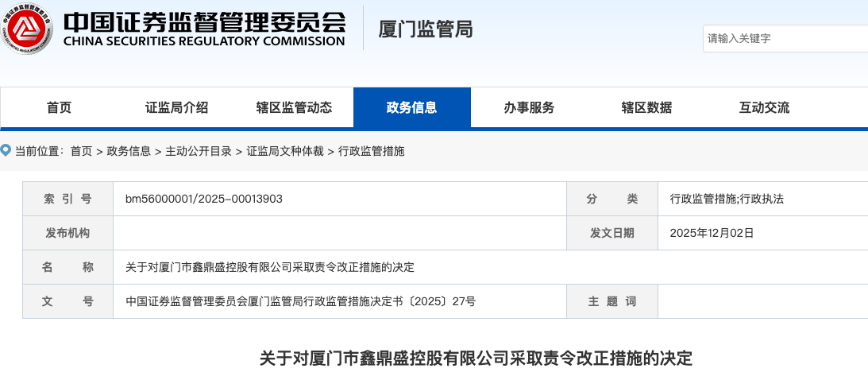
Task: Open the 证监局介绍 navigation tab
Action: pos(176,107)
